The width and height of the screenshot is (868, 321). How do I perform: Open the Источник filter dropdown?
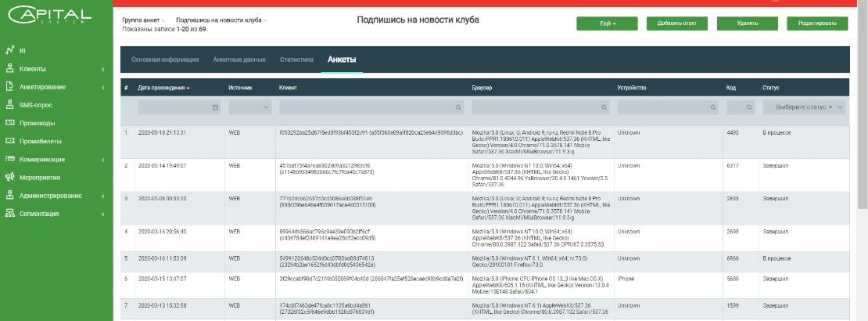249,107
